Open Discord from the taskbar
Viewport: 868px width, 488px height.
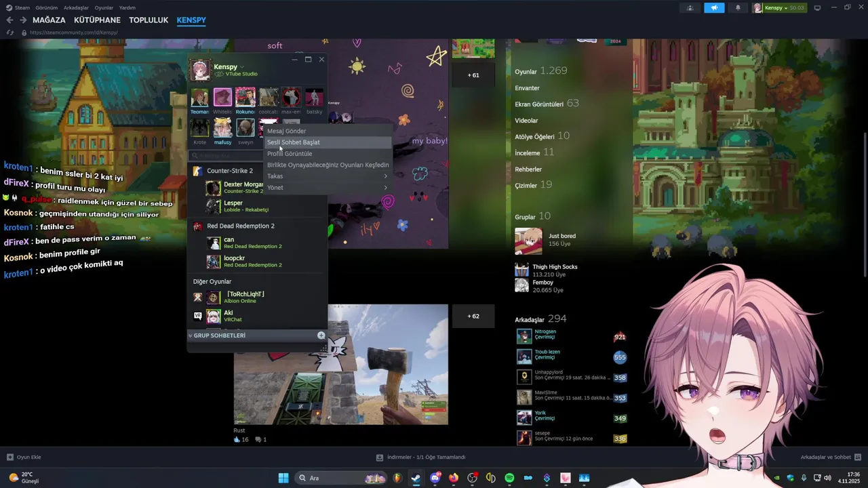coord(435,478)
